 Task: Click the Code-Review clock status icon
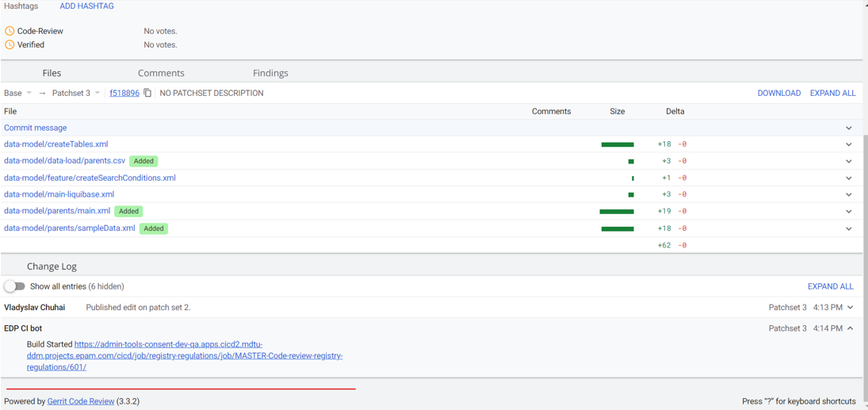pos(10,31)
